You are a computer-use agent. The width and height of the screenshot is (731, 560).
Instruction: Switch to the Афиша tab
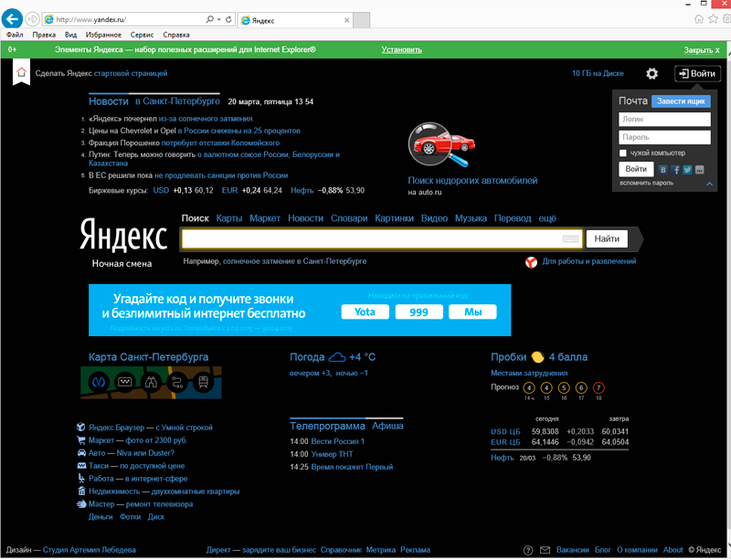[x=387, y=426]
